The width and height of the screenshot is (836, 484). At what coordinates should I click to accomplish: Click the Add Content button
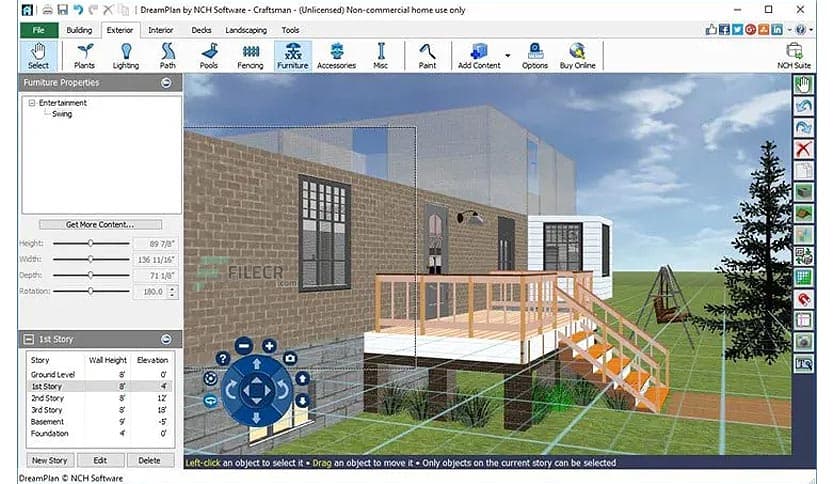coord(479,56)
